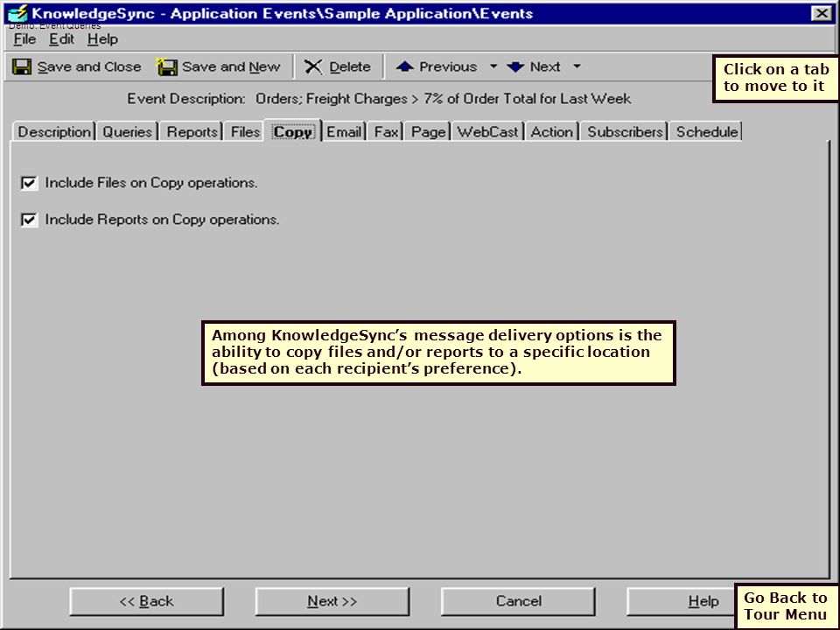840x630 pixels.
Task: Click the Save and Close floppy icon
Action: click(x=22, y=67)
